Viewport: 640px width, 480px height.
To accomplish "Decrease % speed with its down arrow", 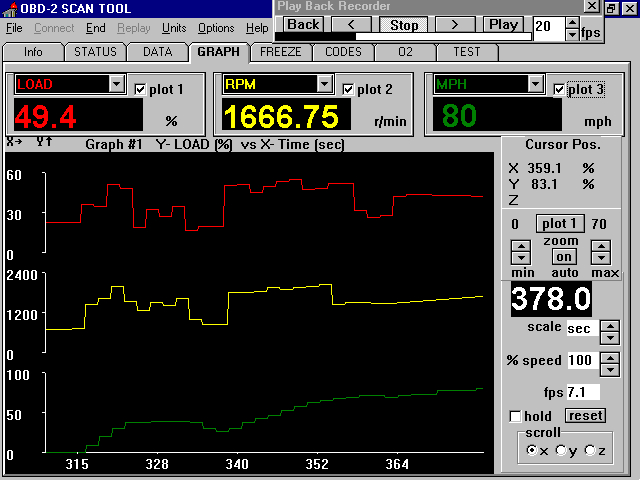I will (x=609, y=366).
